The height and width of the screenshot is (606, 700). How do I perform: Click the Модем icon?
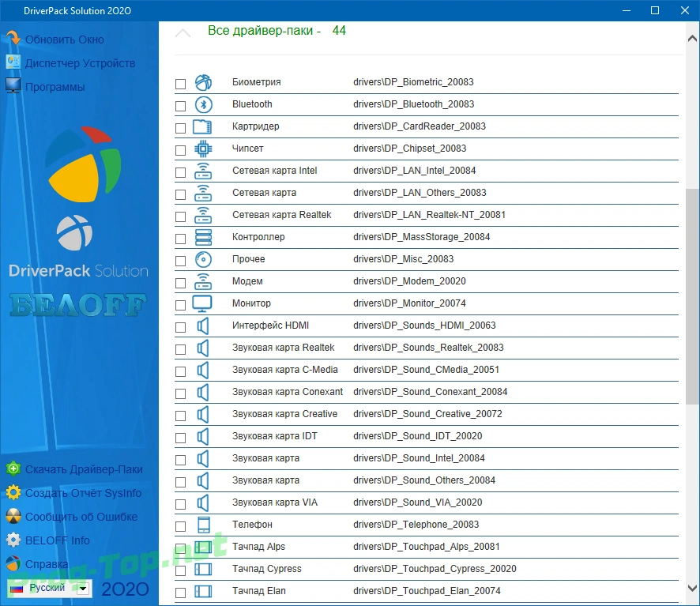click(203, 281)
